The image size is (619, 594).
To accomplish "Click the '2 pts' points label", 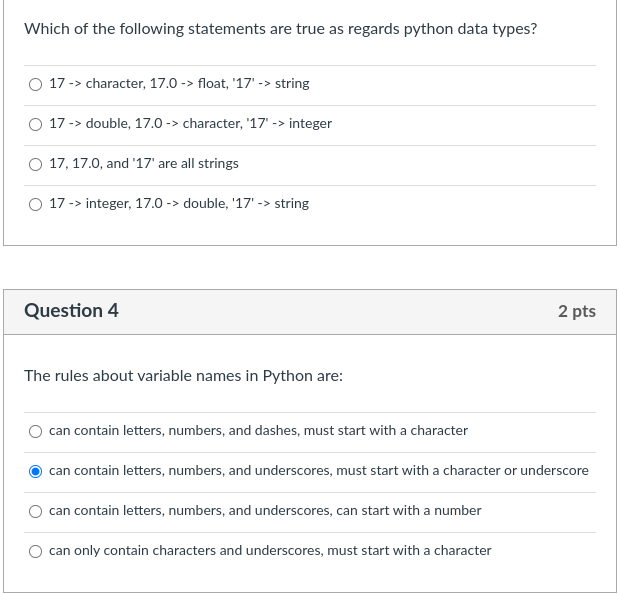I will 577,311.
